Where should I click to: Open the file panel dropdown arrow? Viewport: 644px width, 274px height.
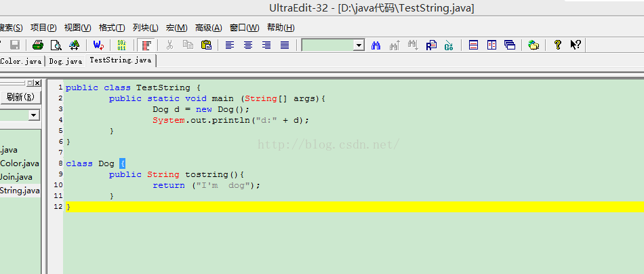coord(34,115)
